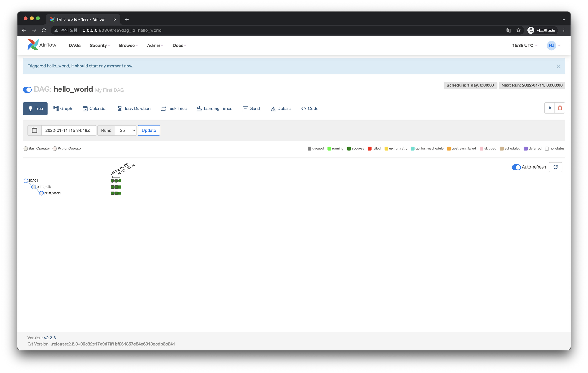The width and height of the screenshot is (588, 373).
Task: Click the Airflow pinwheel logo
Action: pyautogui.click(x=33, y=45)
